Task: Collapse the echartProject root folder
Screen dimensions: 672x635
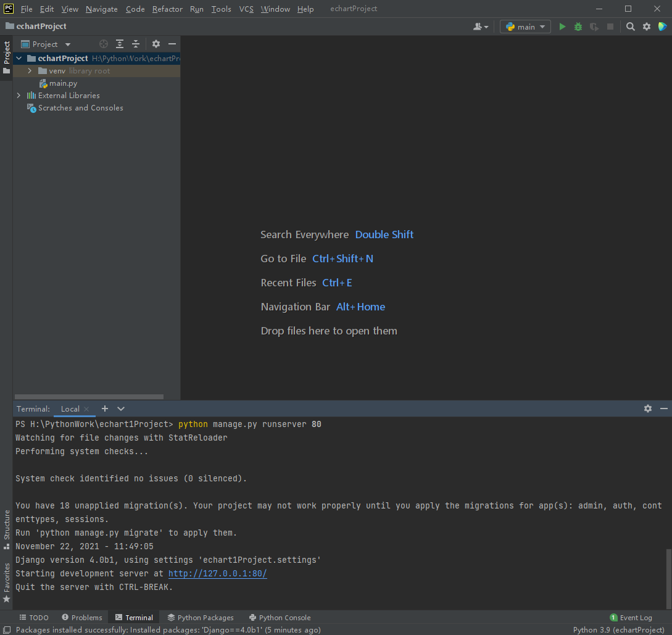Action: tap(19, 58)
